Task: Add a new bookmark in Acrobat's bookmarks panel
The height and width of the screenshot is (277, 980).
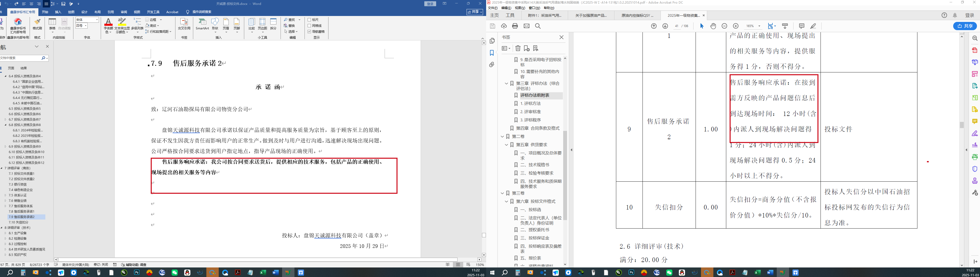Action: click(x=527, y=48)
